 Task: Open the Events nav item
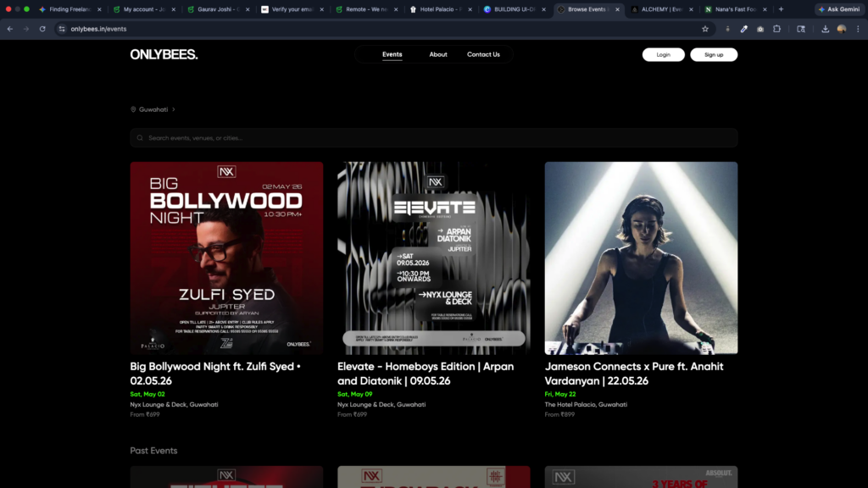pyautogui.click(x=392, y=54)
